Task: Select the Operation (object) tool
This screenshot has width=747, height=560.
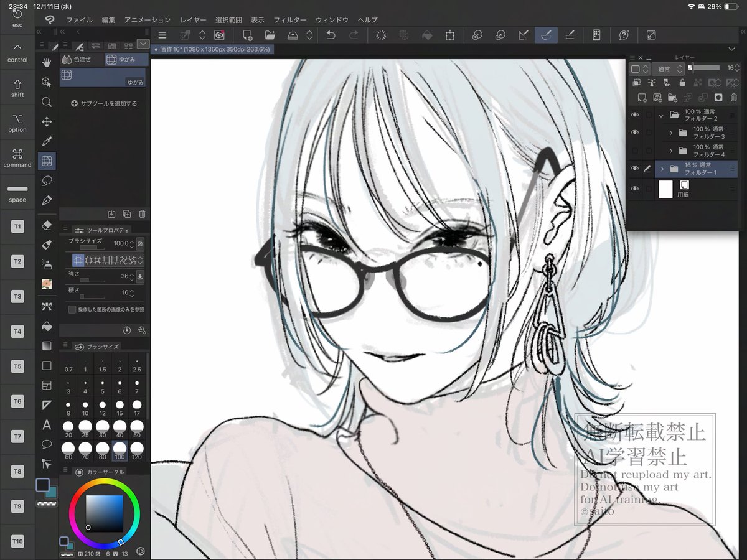Action: [47, 82]
